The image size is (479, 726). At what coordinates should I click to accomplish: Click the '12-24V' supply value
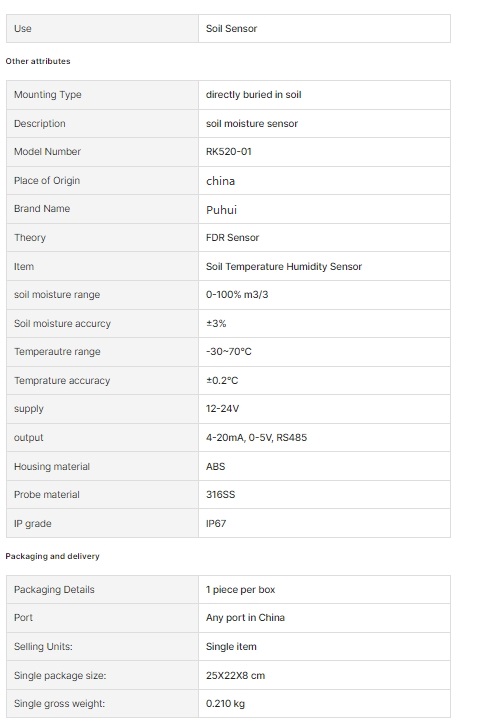[x=222, y=409]
